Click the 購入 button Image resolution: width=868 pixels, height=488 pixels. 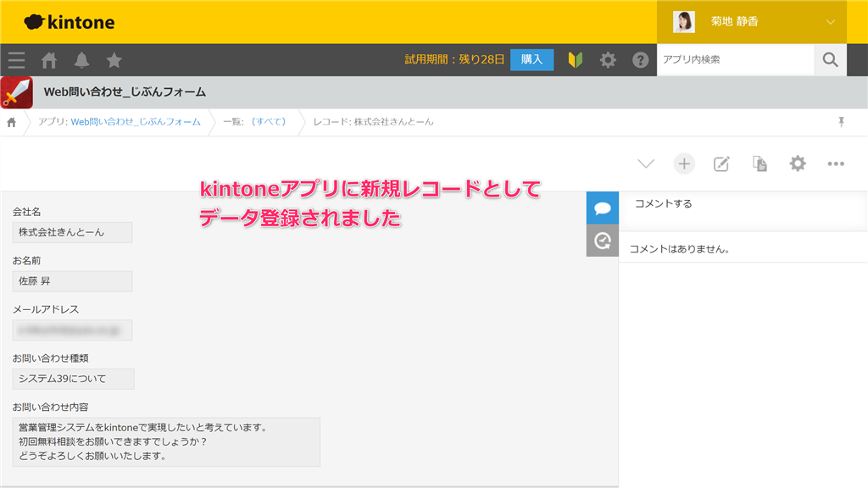point(531,60)
